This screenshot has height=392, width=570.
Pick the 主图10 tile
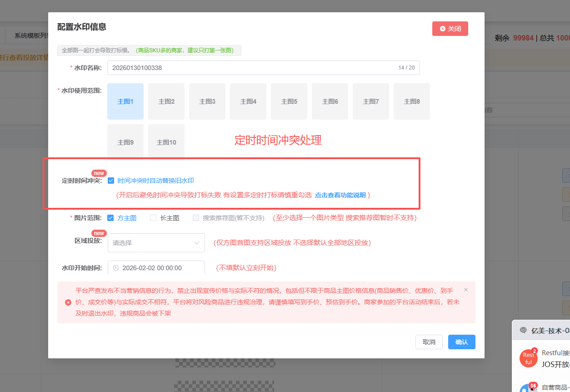click(x=166, y=142)
